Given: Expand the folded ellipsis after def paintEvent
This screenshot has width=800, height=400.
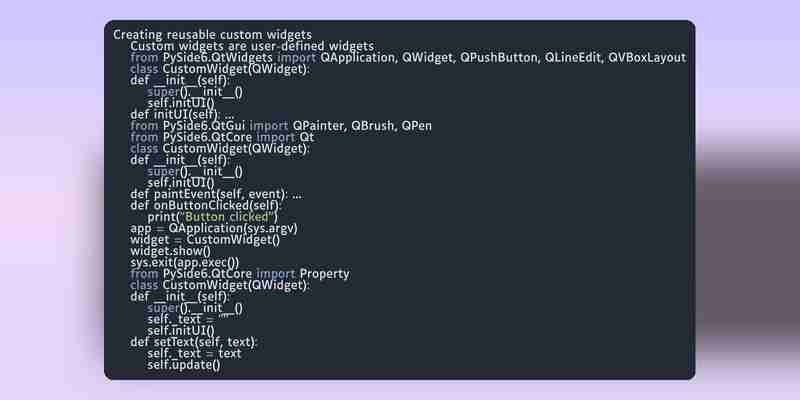Looking at the screenshot, I should tap(297, 194).
